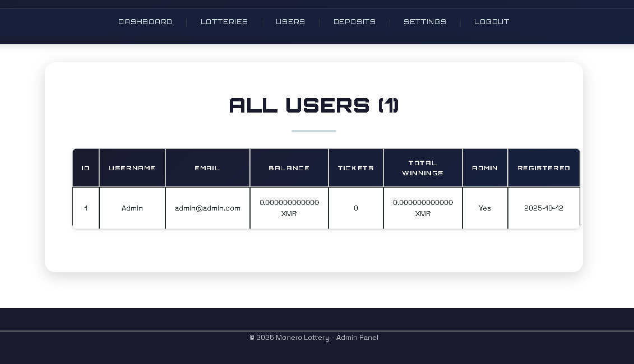Click the ID column header
The height and width of the screenshot is (364, 634).
[86, 168]
